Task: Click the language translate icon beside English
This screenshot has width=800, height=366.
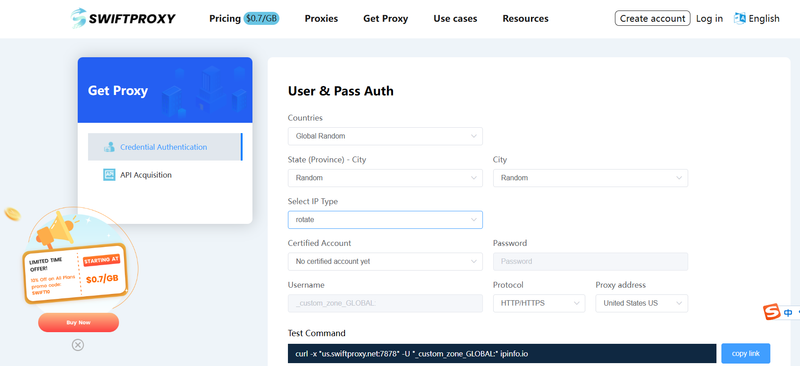Action: click(739, 18)
